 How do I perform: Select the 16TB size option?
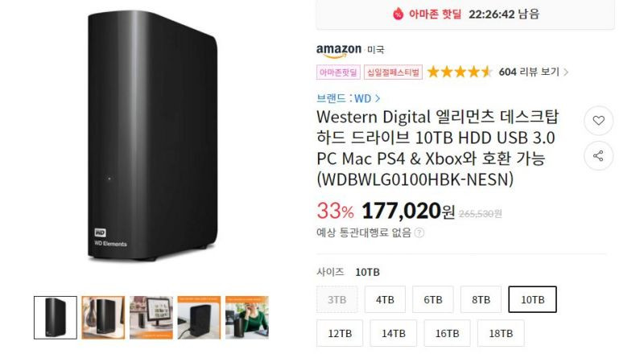(448, 333)
